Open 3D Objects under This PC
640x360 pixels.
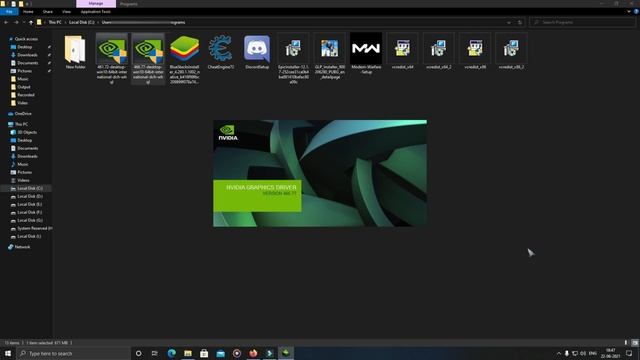[27, 132]
